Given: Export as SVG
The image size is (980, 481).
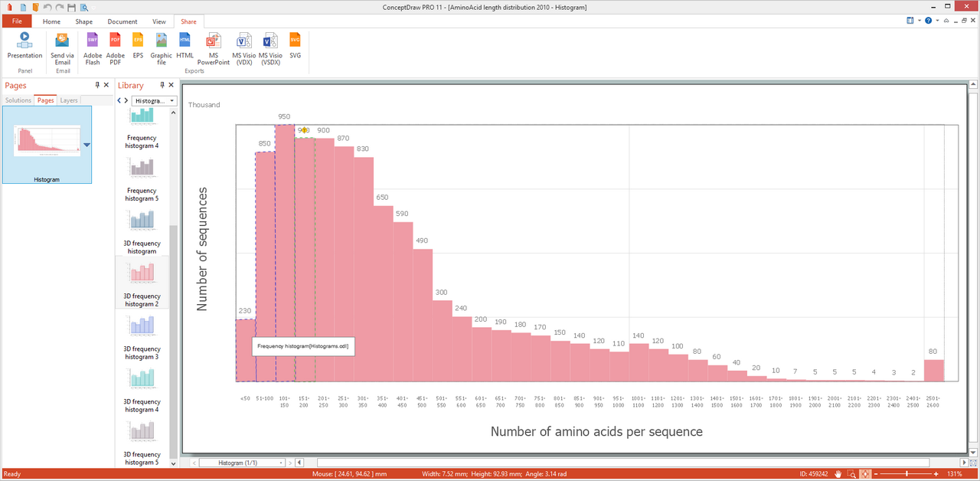Looking at the screenshot, I should [x=295, y=45].
